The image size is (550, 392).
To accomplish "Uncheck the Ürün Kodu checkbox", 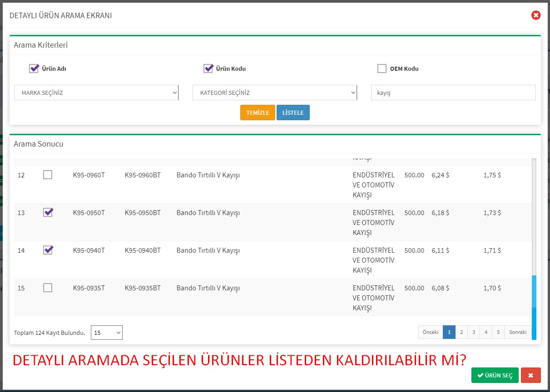I will [208, 69].
